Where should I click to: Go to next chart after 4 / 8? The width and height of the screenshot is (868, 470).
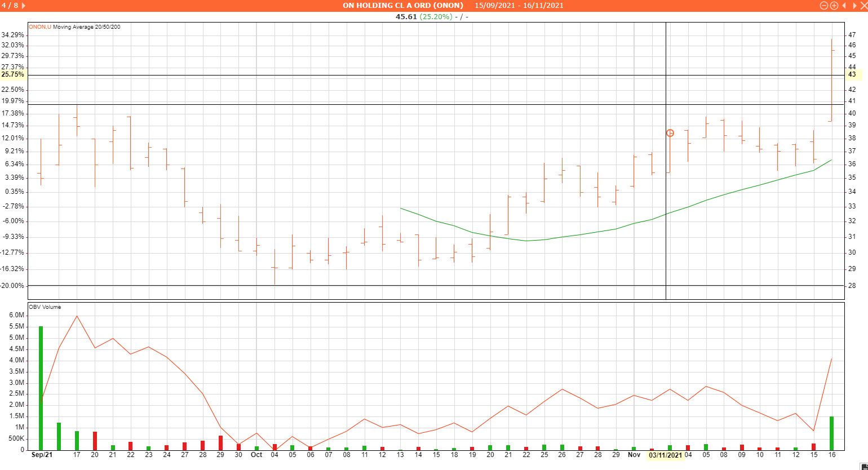point(23,6)
